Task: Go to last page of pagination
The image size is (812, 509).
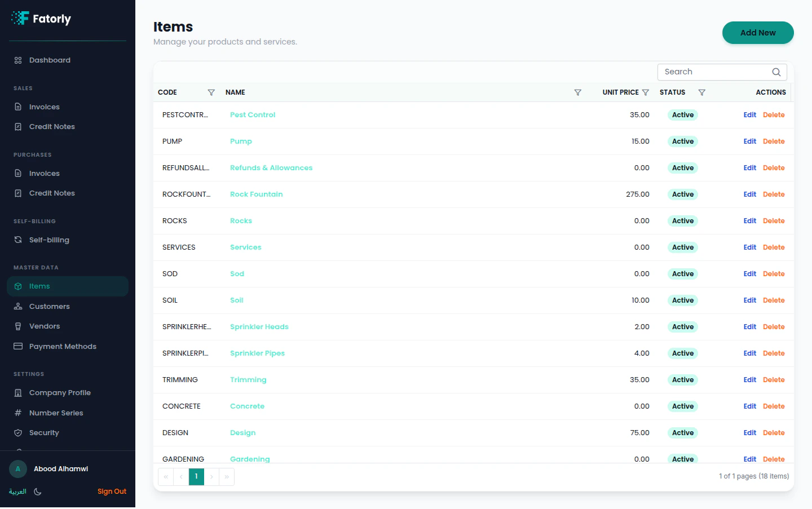Action: click(x=227, y=477)
